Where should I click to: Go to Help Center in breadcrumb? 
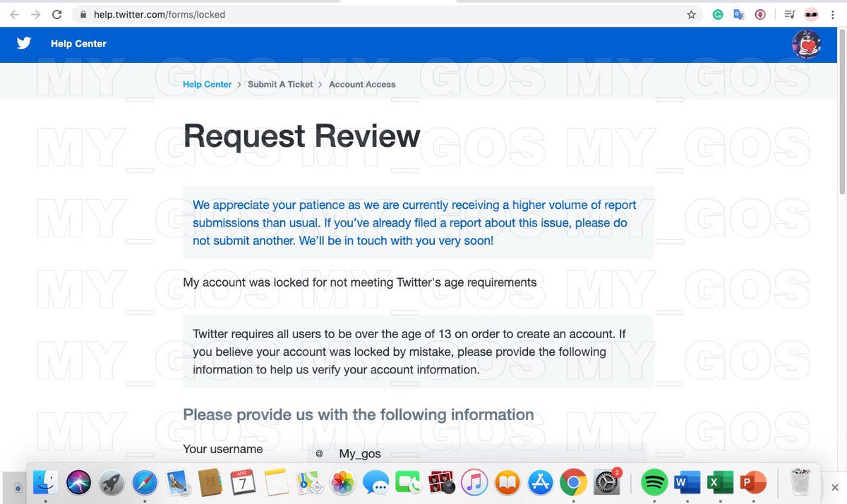[207, 84]
